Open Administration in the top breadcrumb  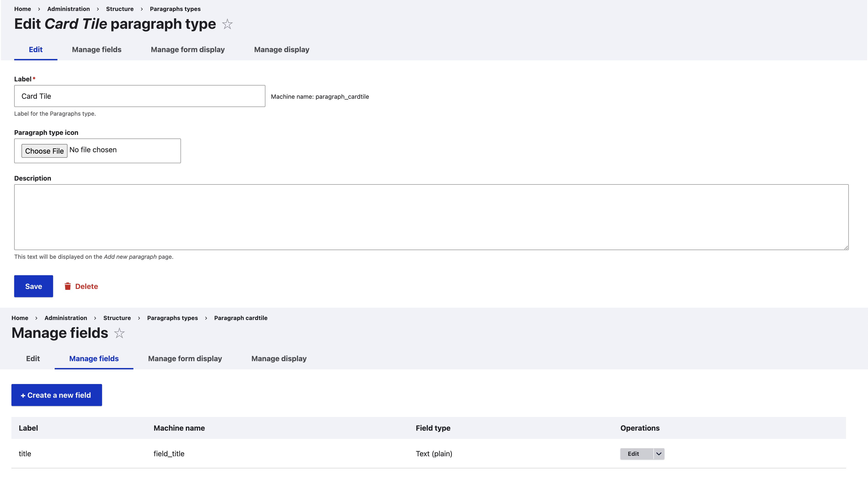68,9
